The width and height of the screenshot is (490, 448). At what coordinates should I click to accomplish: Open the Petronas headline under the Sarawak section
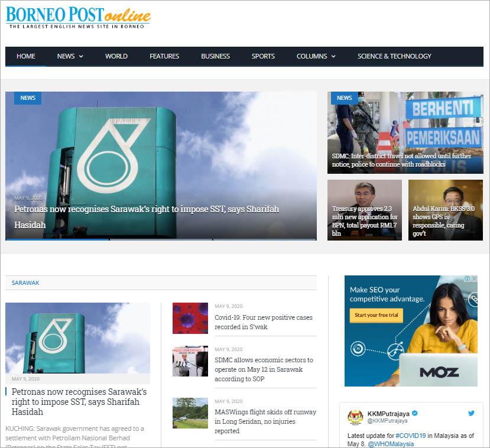point(79,402)
